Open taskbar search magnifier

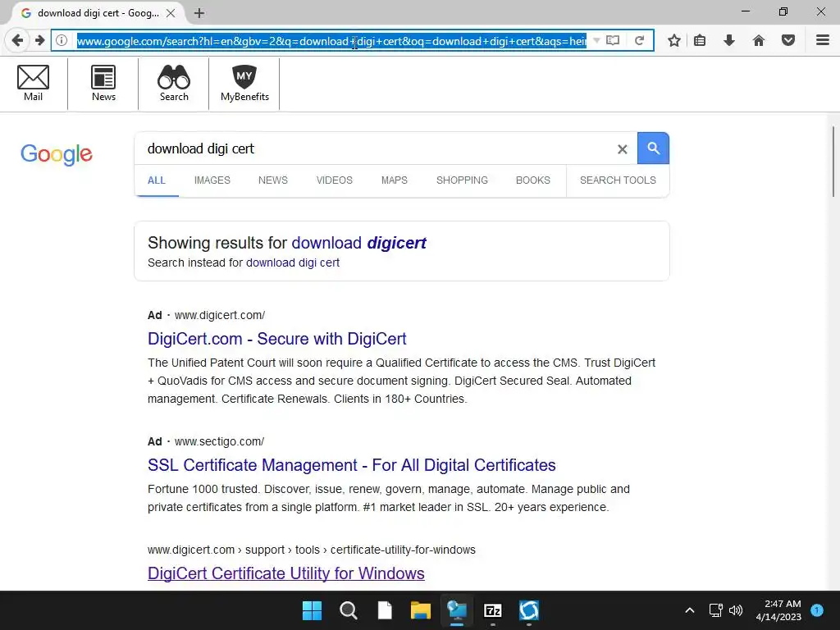pyautogui.click(x=348, y=610)
